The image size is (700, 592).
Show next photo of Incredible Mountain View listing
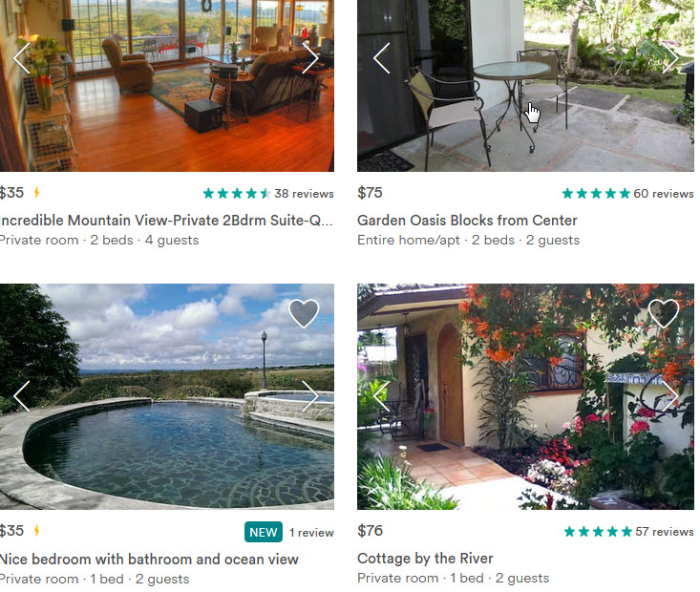309,58
